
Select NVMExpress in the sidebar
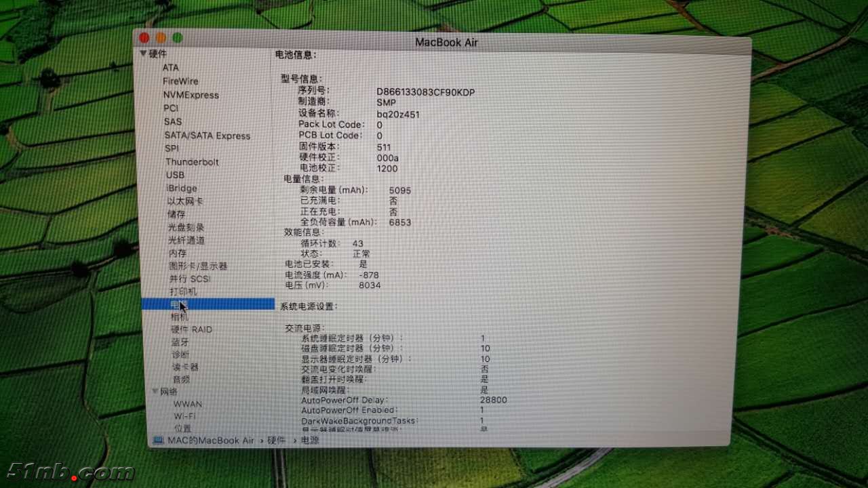(x=191, y=95)
